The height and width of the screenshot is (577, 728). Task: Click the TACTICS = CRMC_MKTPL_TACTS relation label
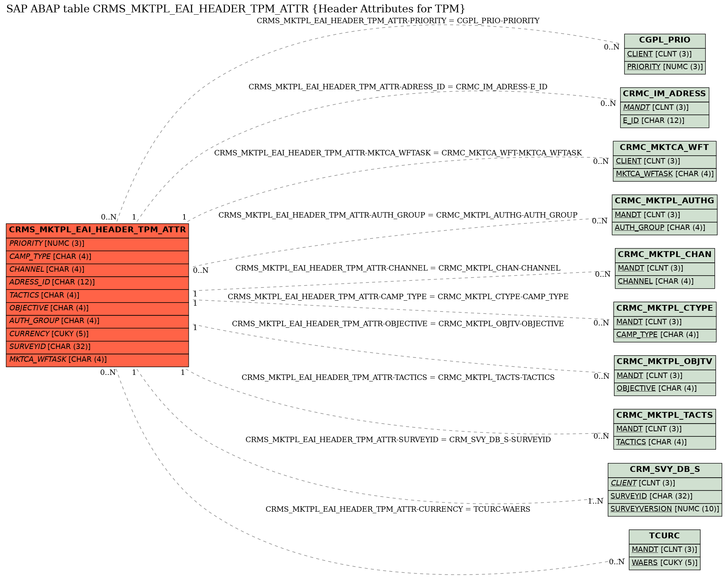[398, 378]
